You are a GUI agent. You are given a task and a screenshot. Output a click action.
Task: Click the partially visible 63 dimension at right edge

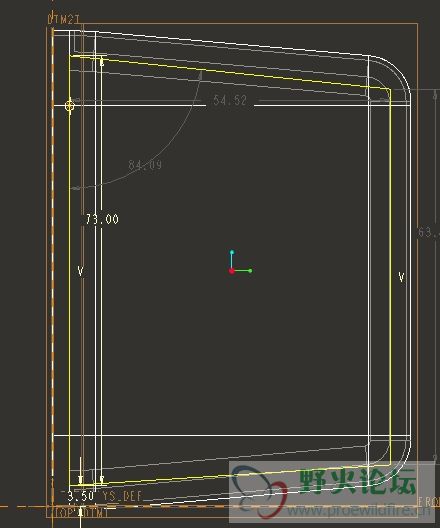(x=428, y=232)
